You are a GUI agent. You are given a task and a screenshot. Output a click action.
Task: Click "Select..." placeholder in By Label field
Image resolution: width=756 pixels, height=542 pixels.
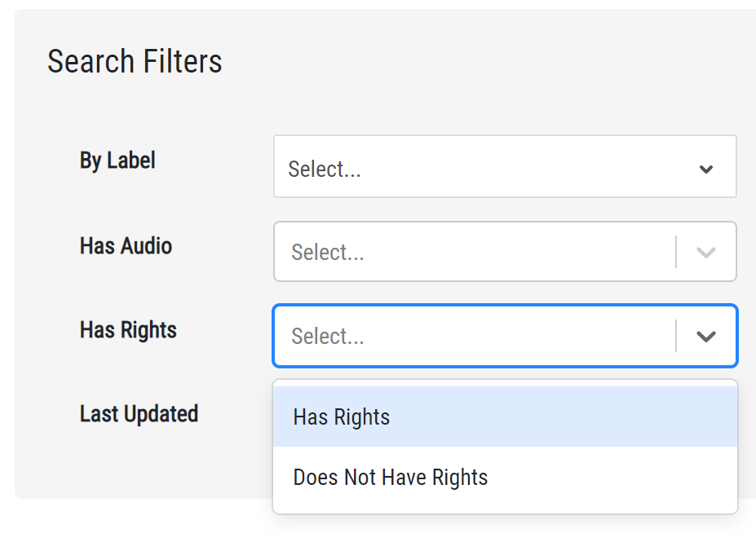(325, 170)
